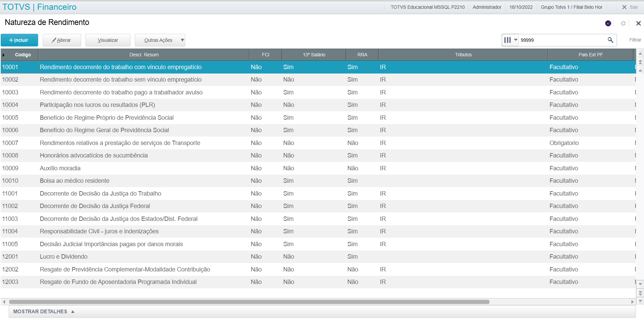Click the page-down double arrow on the scrollbar
This screenshot has height=319, width=644.
[640, 293]
